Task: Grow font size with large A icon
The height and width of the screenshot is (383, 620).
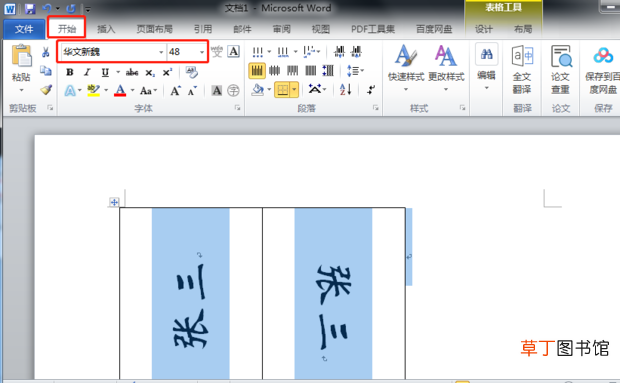Action: point(175,91)
